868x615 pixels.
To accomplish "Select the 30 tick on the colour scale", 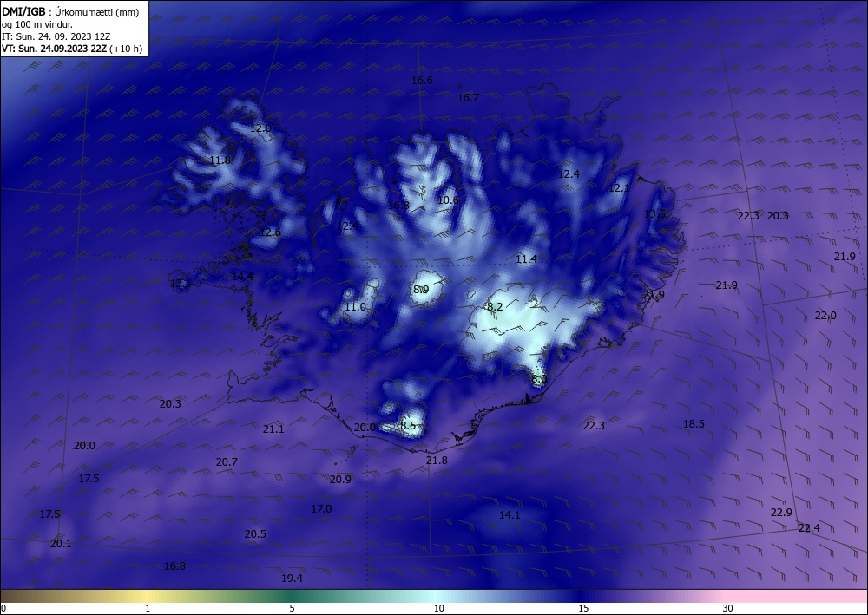I will [x=727, y=608].
